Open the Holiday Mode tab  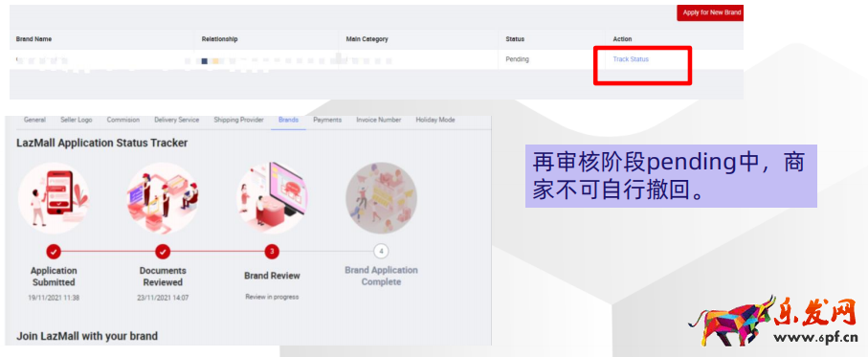(435, 120)
